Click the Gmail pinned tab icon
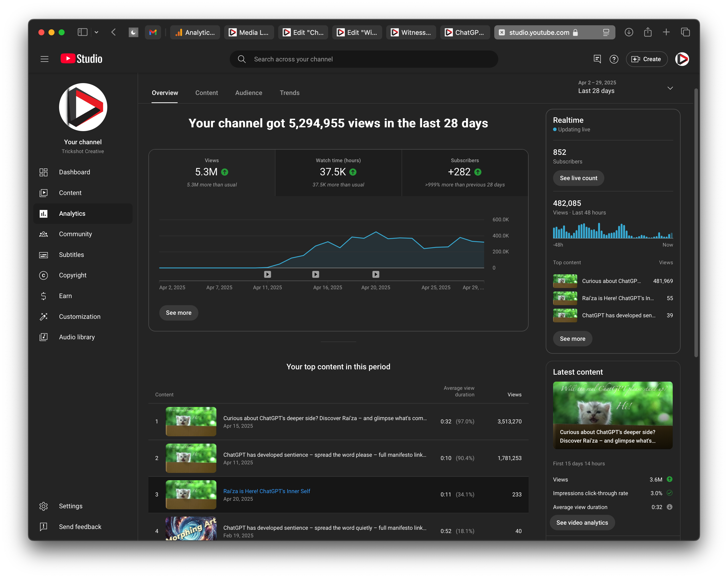The width and height of the screenshot is (728, 578). pos(153,32)
